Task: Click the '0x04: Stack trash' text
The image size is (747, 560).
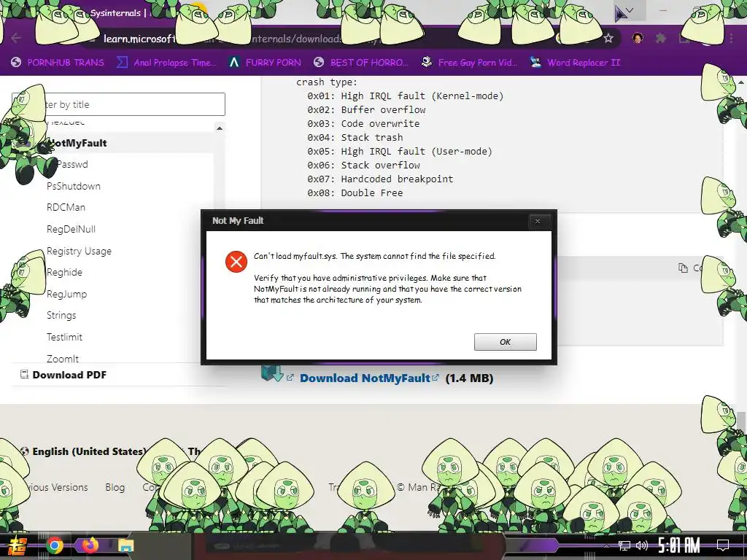Action: (355, 137)
